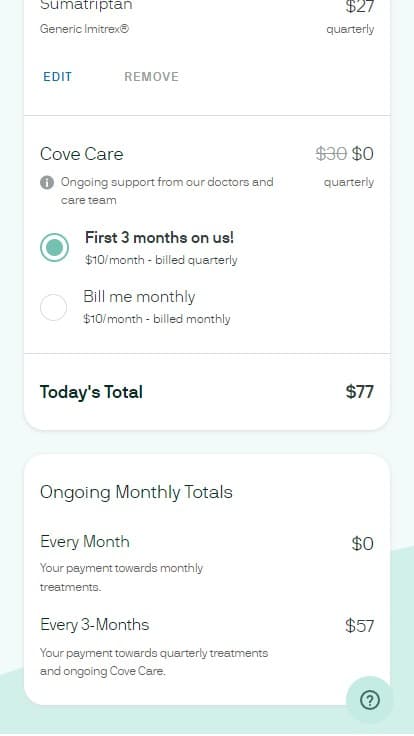The width and height of the screenshot is (414, 736).
Task: Open the question-mark help bubble
Action: [x=369, y=700]
